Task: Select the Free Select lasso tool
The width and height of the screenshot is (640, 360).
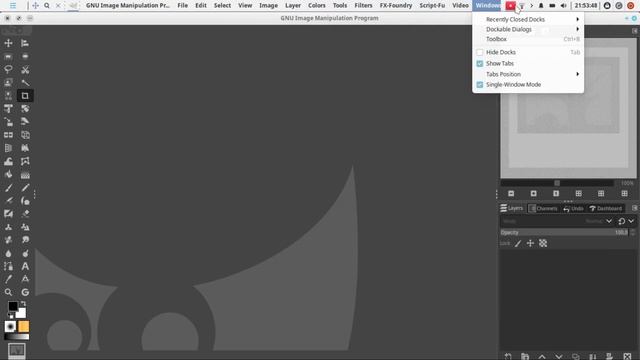Action: [8, 69]
